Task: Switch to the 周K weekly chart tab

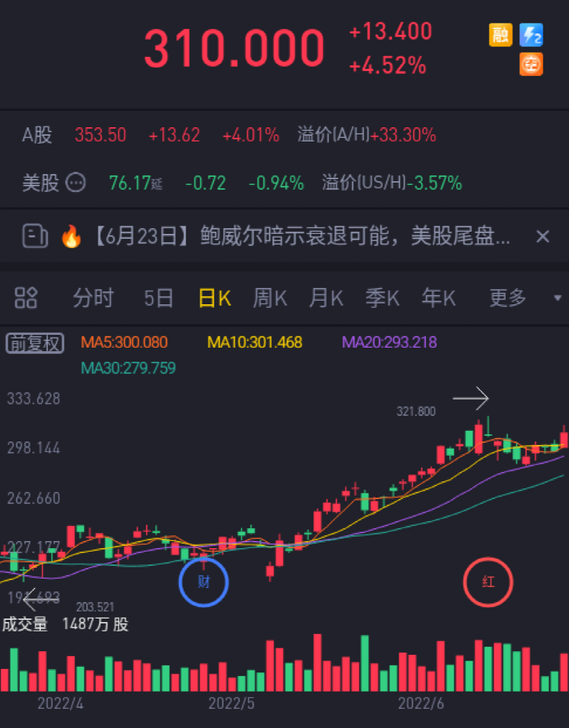Action: (x=270, y=298)
